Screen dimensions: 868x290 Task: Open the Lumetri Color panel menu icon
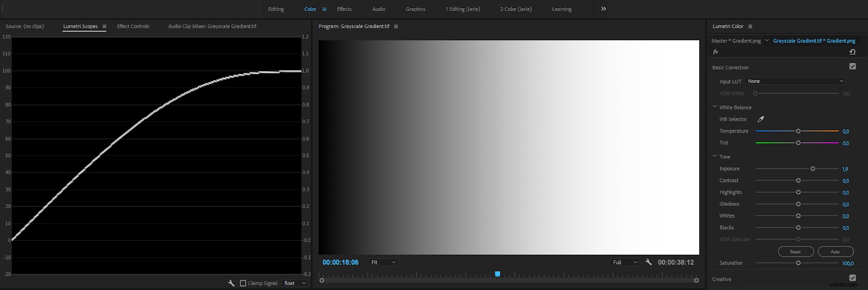point(750,27)
